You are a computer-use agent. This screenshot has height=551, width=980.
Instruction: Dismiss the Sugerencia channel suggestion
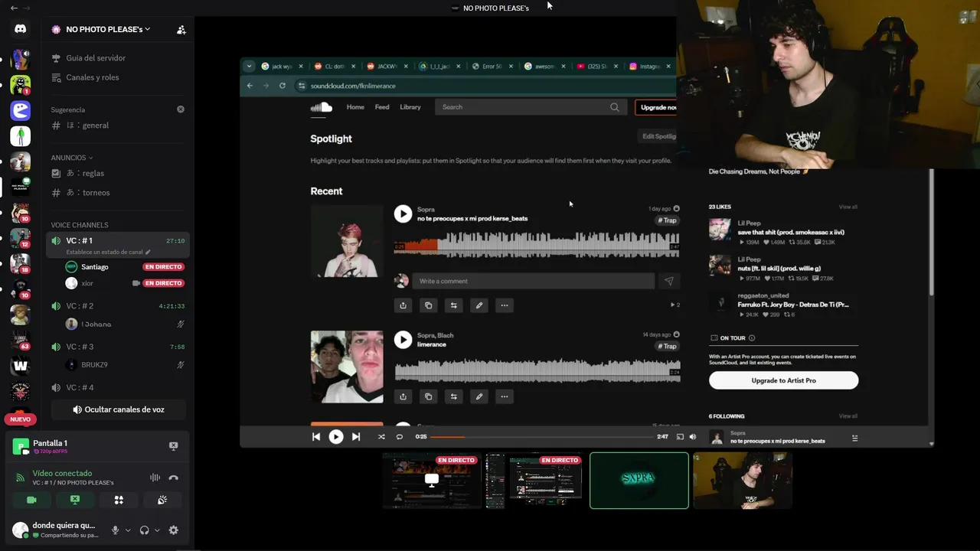point(181,109)
